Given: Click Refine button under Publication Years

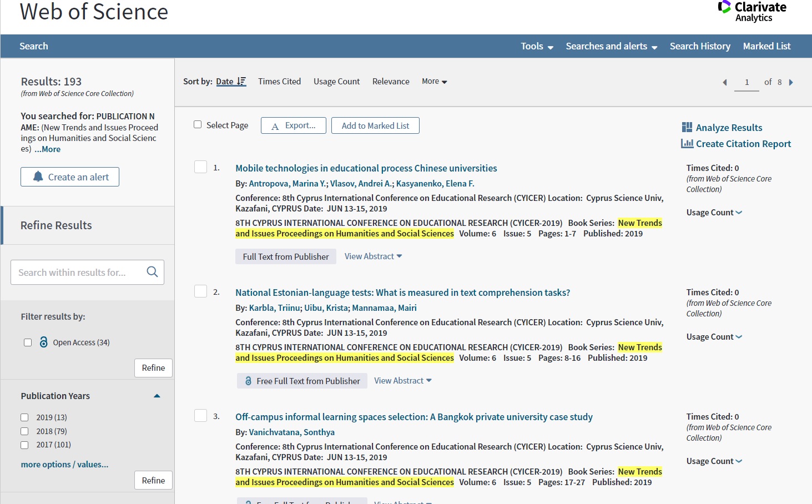Looking at the screenshot, I should coord(153,480).
